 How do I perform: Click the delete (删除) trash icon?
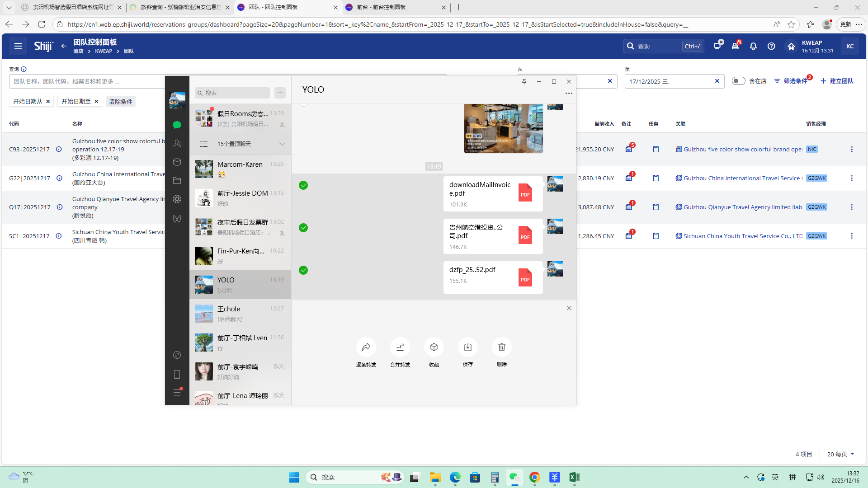pos(501,347)
